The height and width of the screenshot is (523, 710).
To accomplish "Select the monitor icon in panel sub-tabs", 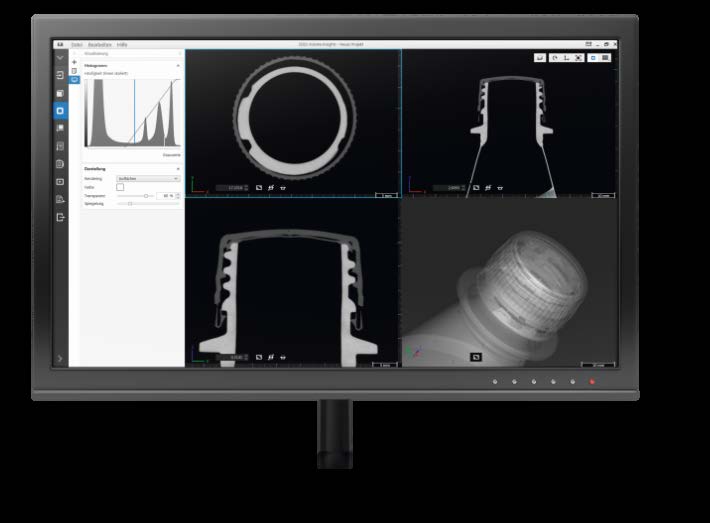I will [x=74, y=80].
